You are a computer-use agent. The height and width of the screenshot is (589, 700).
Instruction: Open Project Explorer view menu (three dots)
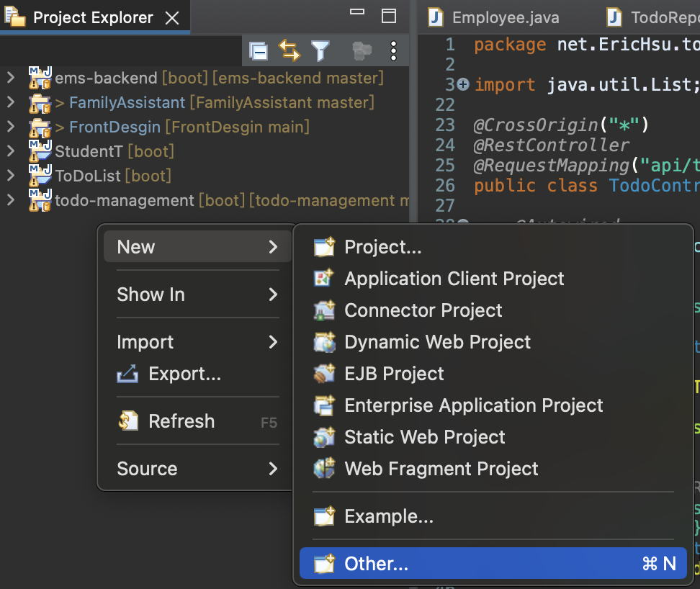pos(393,50)
